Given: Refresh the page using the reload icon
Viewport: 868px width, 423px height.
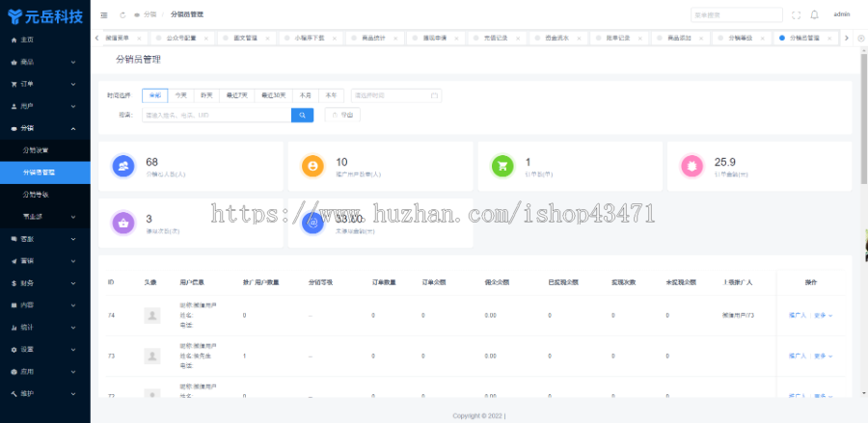Looking at the screenshot, I should click(x=122, y=14).
